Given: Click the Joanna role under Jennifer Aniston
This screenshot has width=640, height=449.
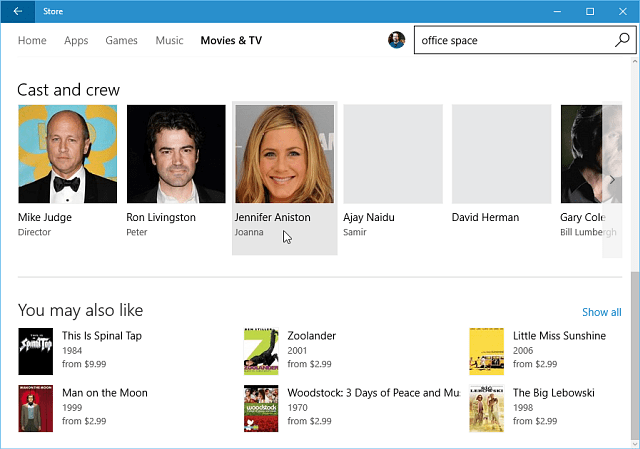Looking at the screenshot, I should (x=249, y=232).
